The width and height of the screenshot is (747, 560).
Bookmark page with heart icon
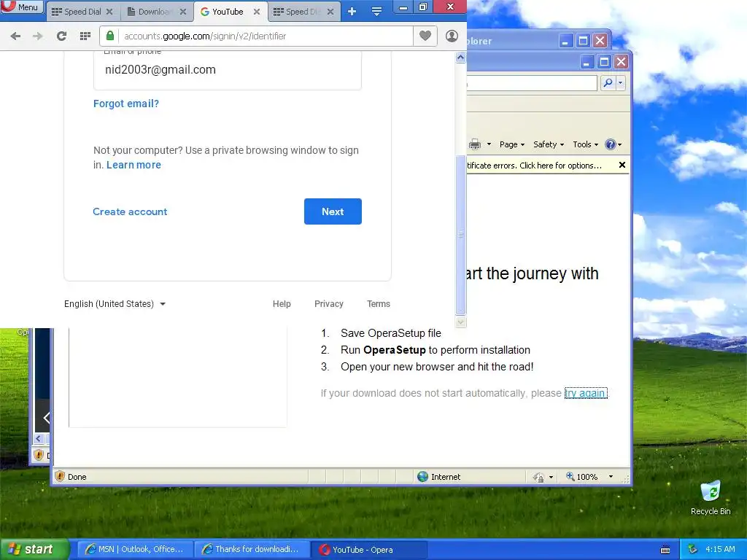pos(425,36)
